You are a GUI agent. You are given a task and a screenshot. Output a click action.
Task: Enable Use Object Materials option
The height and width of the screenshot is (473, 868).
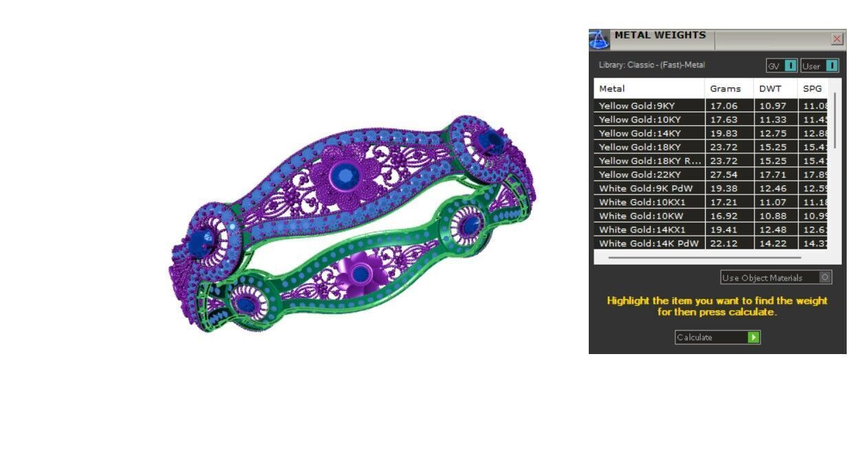(x=777, y=278)
